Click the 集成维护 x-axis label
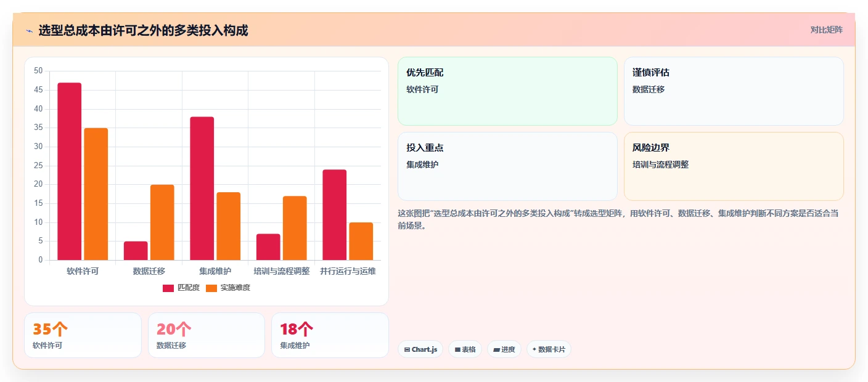The image size is (868, 382). pos(215,271)
